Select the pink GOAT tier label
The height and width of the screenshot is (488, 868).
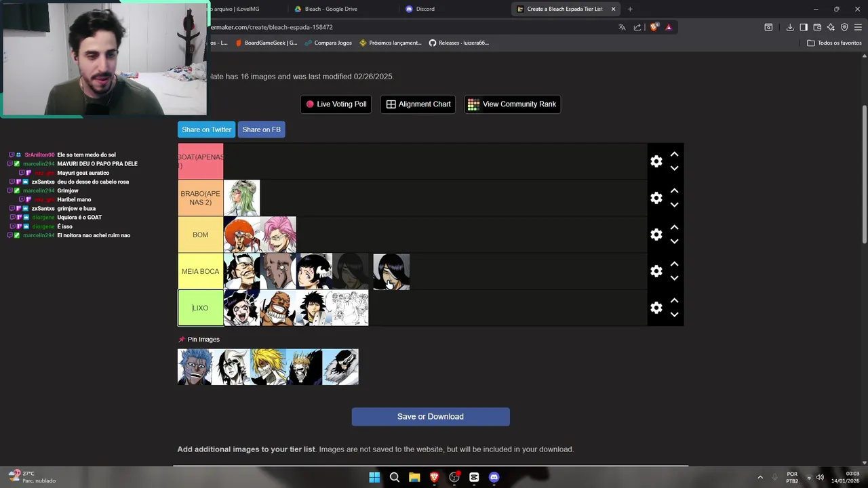pos(201,161)
